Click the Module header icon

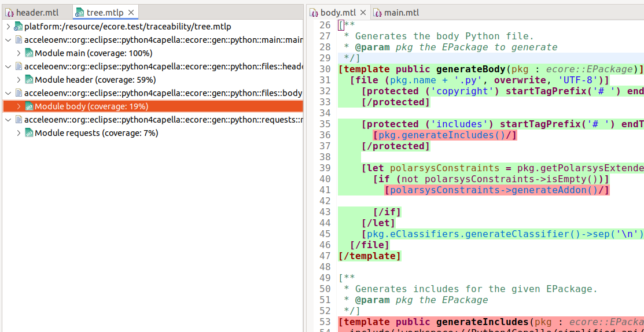(x=29, y=80)
